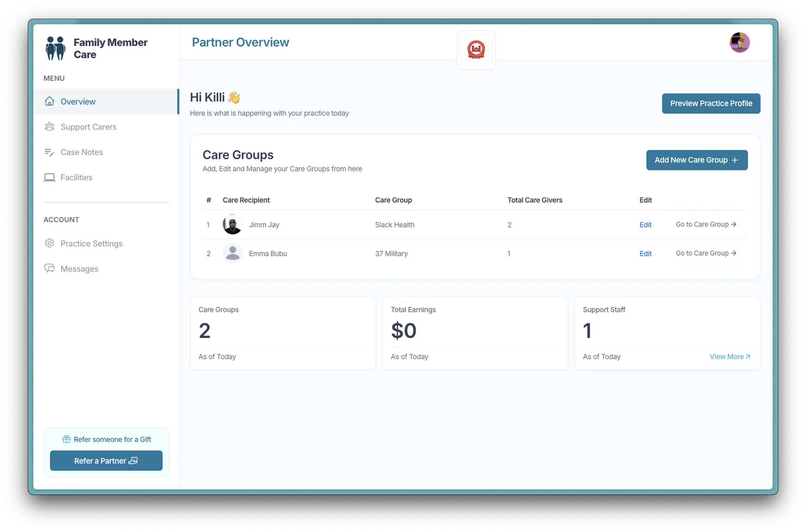The height and width of the screenshot is (532, 806).
Task: Click the Facilities laptop icon
Action: [x=50, y=177]
